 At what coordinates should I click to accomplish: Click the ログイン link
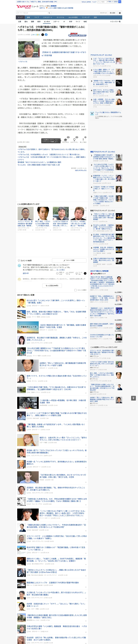[42, 8]
